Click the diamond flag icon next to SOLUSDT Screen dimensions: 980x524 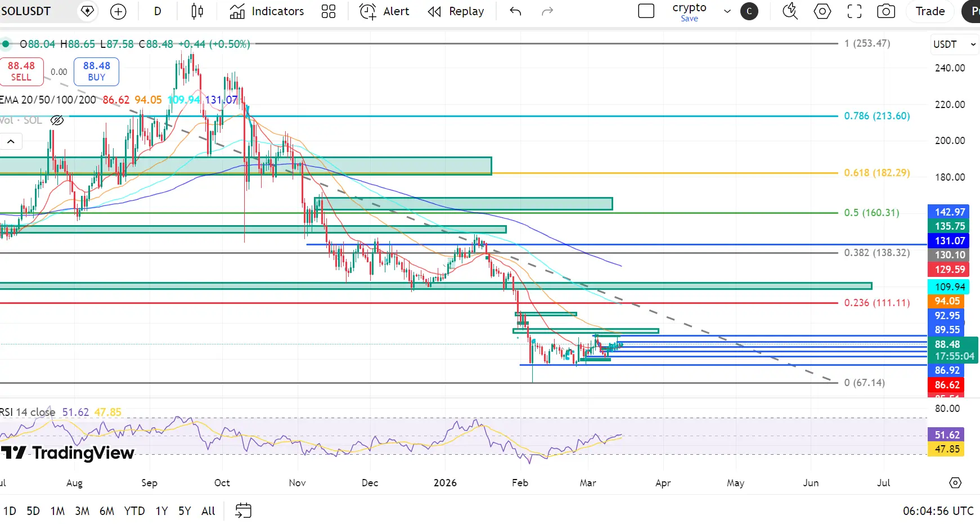87,11
